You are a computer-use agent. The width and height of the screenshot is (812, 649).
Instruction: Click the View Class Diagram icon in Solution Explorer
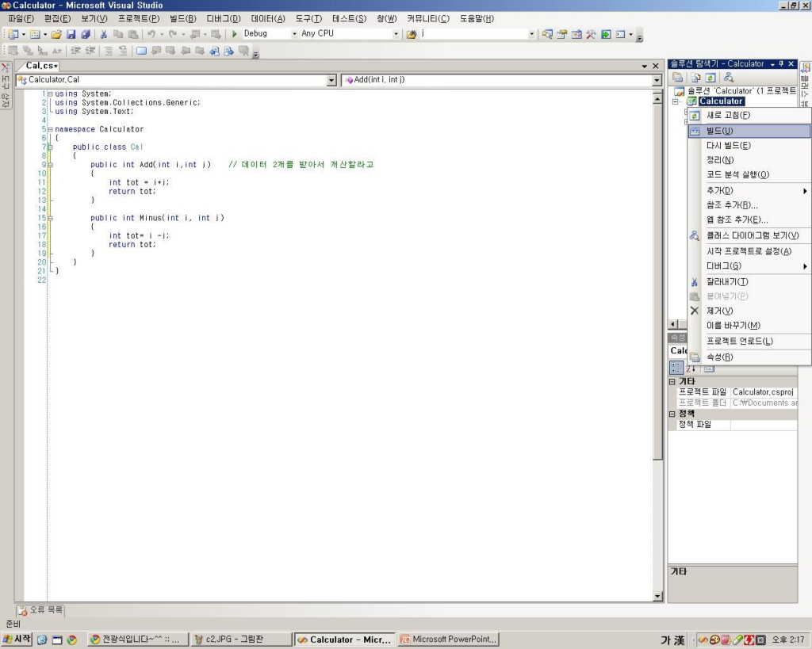pos(729,78)
